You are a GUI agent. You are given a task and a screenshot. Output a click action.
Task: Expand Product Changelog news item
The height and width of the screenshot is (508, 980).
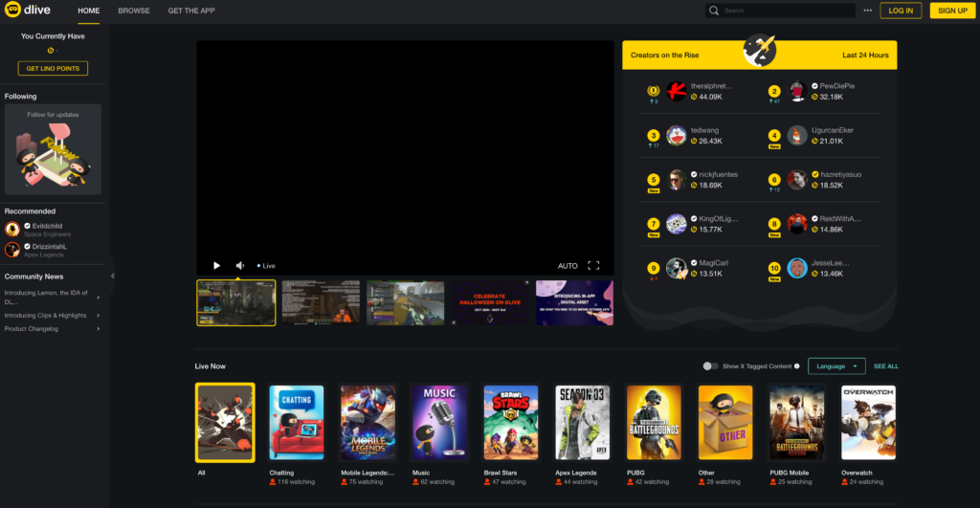click(x=53, y=329)
